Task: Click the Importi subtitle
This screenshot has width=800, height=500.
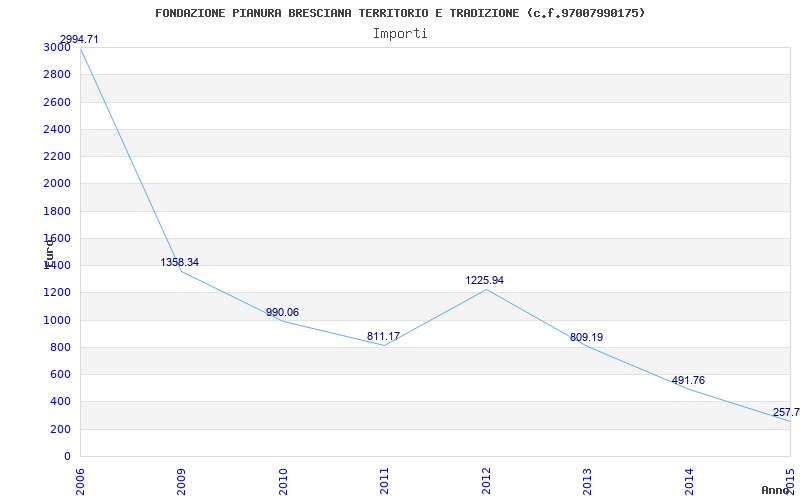Action: 400,33
